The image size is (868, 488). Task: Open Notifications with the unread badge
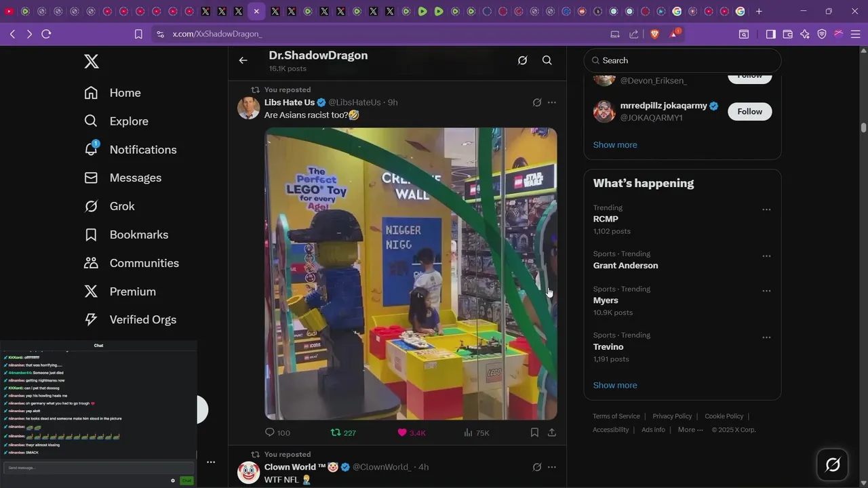pyautogui.click(x=130, y=149)
